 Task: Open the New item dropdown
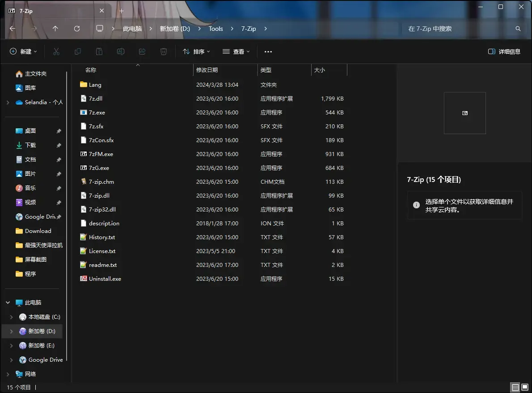(x=23, y=51)
